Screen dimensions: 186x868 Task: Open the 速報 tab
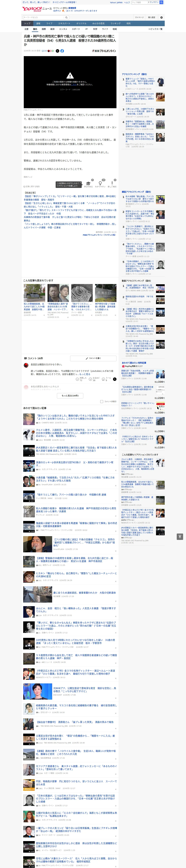pyautogui.click(x=38, y=23)
